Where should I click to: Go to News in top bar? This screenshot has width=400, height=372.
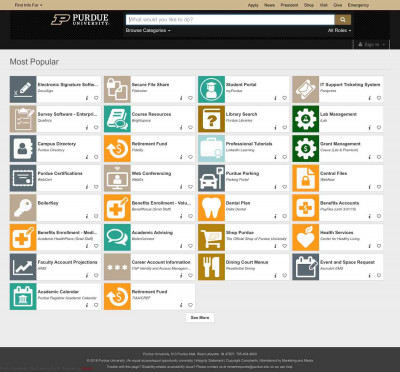tap(269, 5)
